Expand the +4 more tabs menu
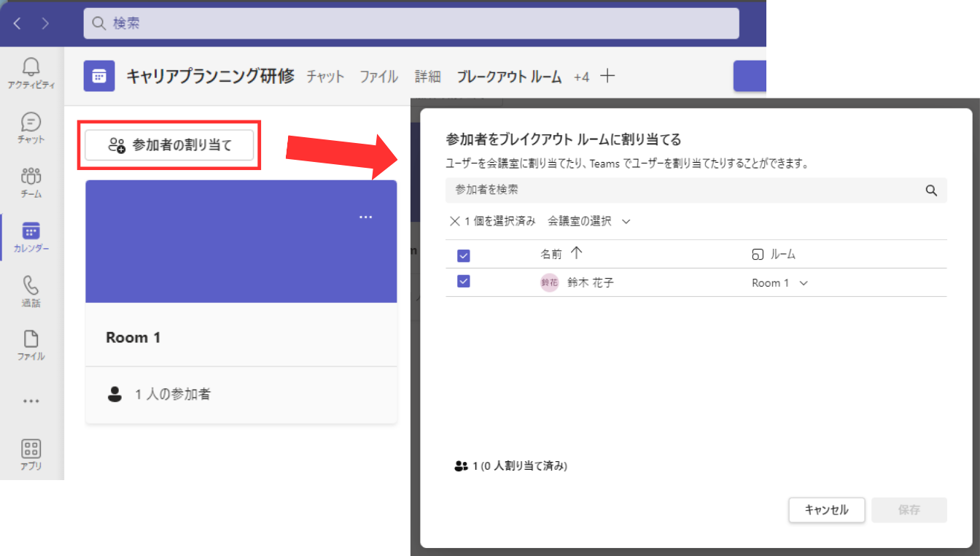Viewport: 980px width, 556px height. click(581, 77)
